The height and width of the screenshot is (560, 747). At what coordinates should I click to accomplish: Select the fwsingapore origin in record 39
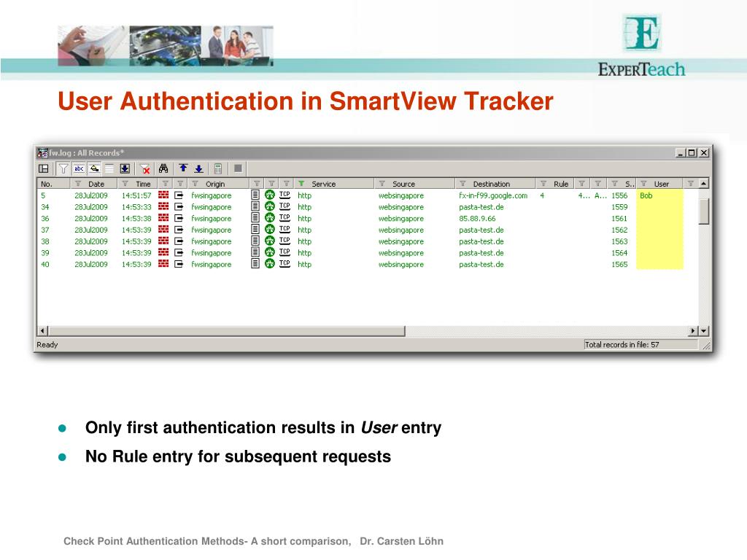tap(211, 253)
